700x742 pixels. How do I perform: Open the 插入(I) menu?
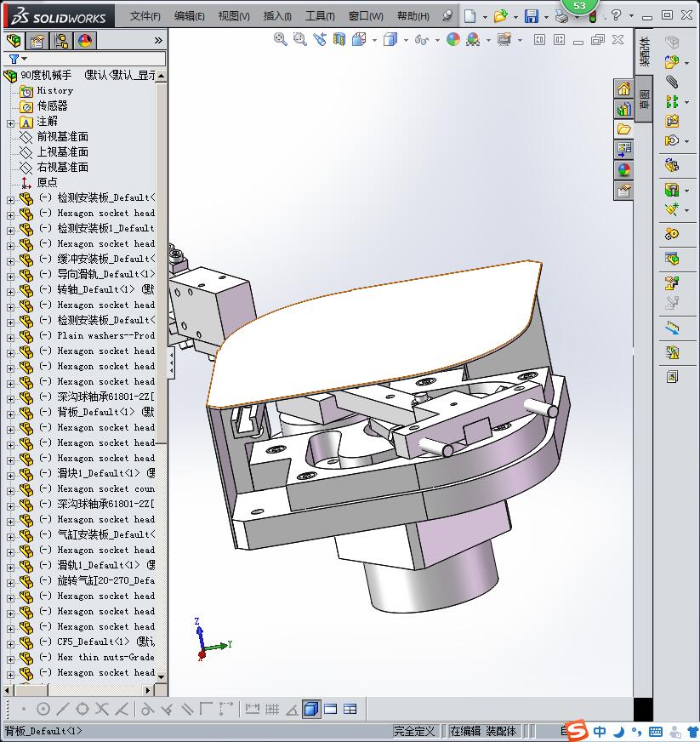point(277,16)
